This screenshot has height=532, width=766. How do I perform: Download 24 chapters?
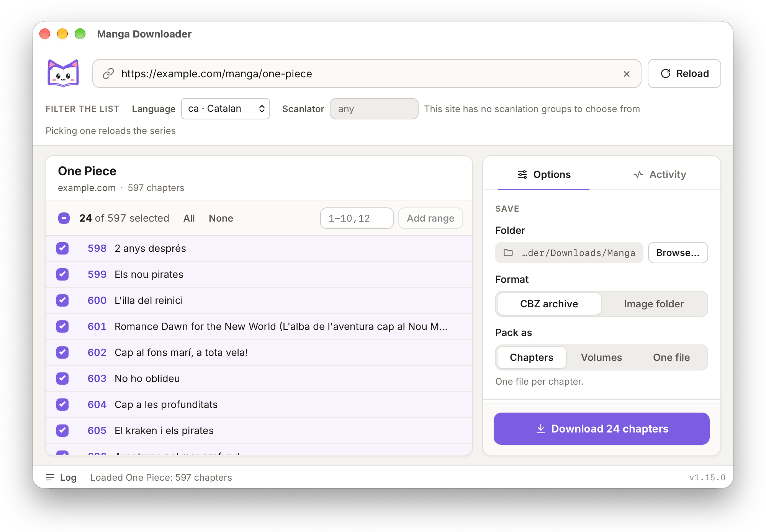(602, 429)
